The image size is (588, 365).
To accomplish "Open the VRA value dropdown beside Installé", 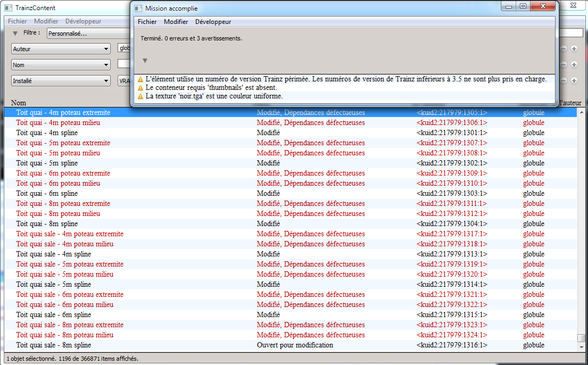I will [124, 81].
